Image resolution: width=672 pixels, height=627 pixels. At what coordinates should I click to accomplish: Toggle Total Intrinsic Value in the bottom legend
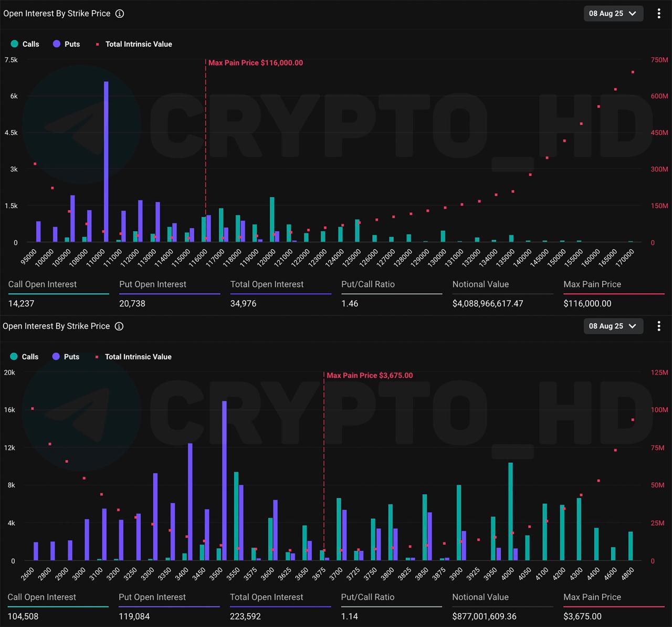(x=133, y=357)
